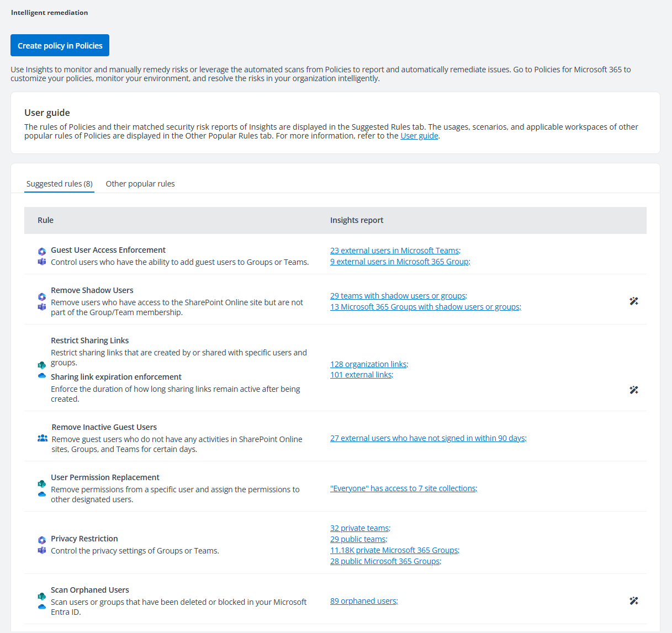This screenshot has height=633, width=672.
Task: Select the Suggested rules (8) tab
Action: (x=60, y=184)
